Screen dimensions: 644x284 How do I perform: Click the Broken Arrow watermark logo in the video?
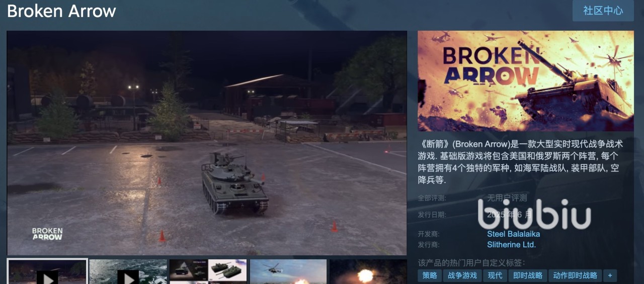47,234
